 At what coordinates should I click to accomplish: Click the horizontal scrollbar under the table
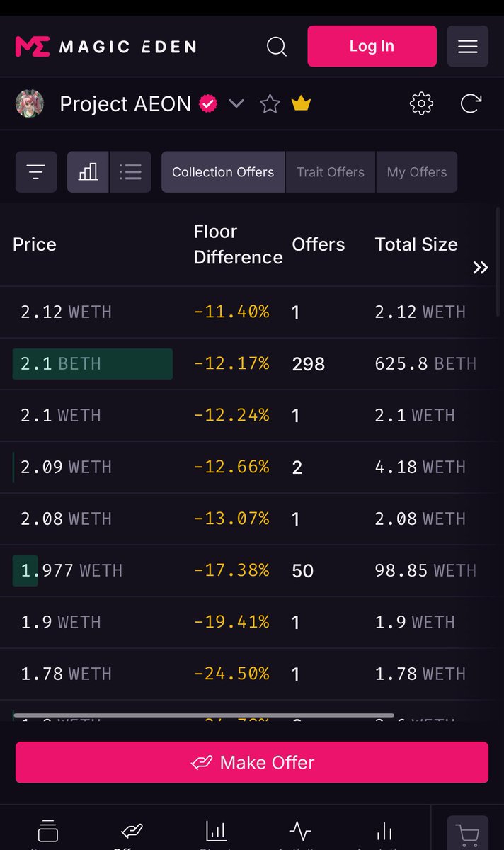203,715
